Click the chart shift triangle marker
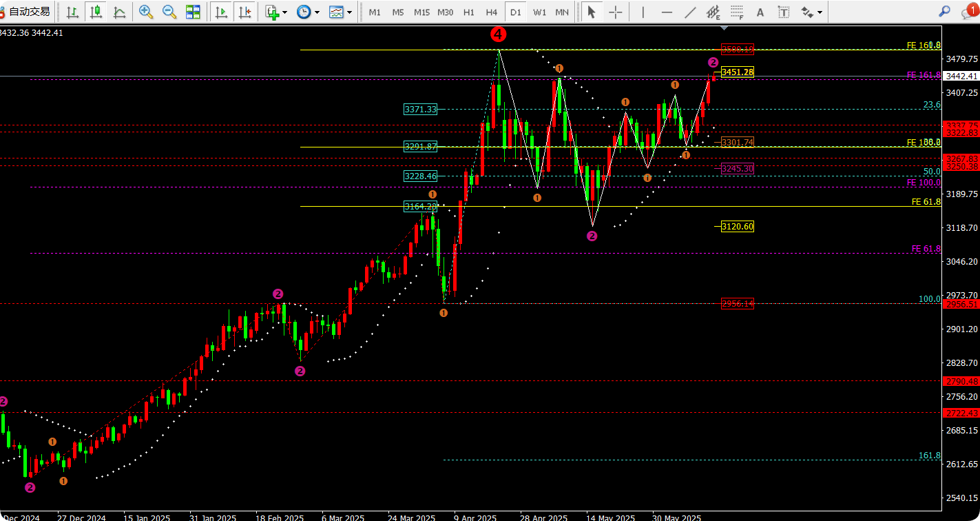Screen dimensions: 980x521 724,28
